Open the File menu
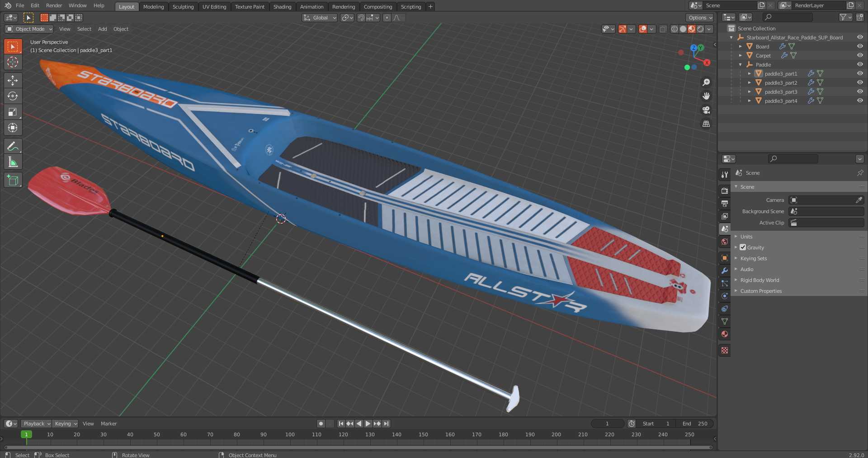 pos(20,5)
